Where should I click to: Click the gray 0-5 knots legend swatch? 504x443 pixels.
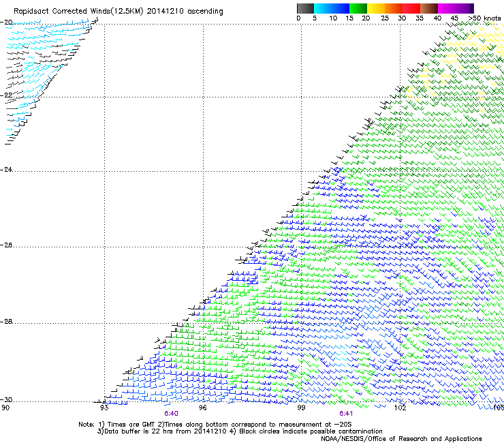(x=305, y=8)
